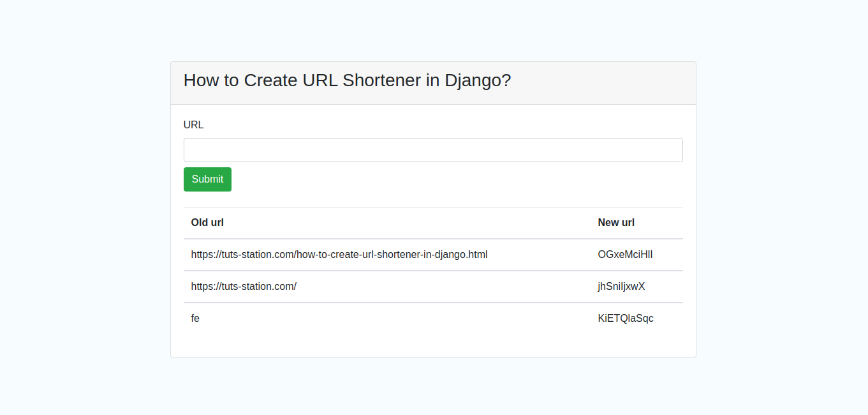Image resolution: width=868 pixels, height=415 pixels.
Task: Open the how-to-create-url-shortener-in-django.html link
Action: pos(339,254)
